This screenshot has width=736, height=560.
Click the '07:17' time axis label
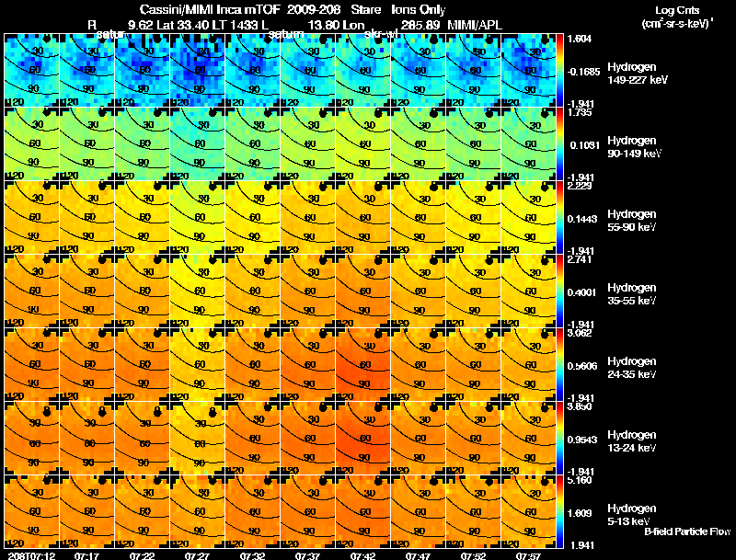point(86,555)
